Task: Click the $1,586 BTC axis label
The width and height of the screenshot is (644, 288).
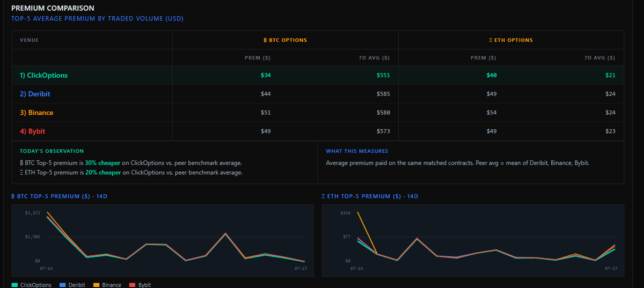Action: click(33, 237)
